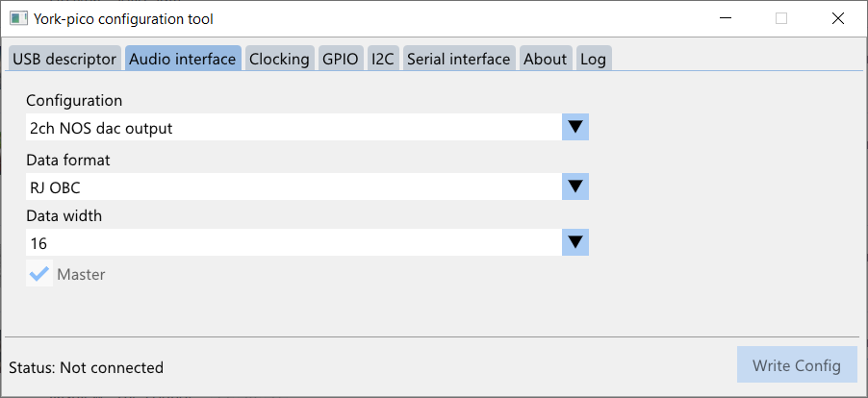
Task: Click the Write Config button
Action: coord(797,365)
